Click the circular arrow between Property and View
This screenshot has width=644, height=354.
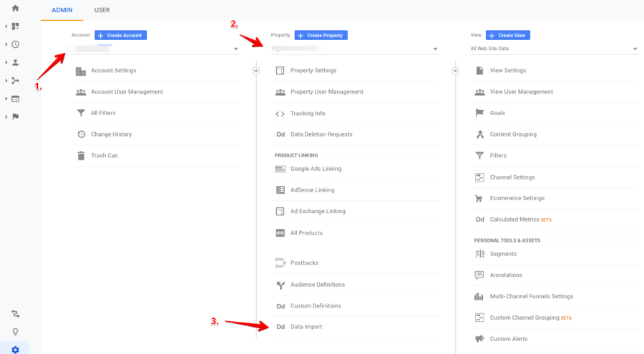tap(455, 71)
